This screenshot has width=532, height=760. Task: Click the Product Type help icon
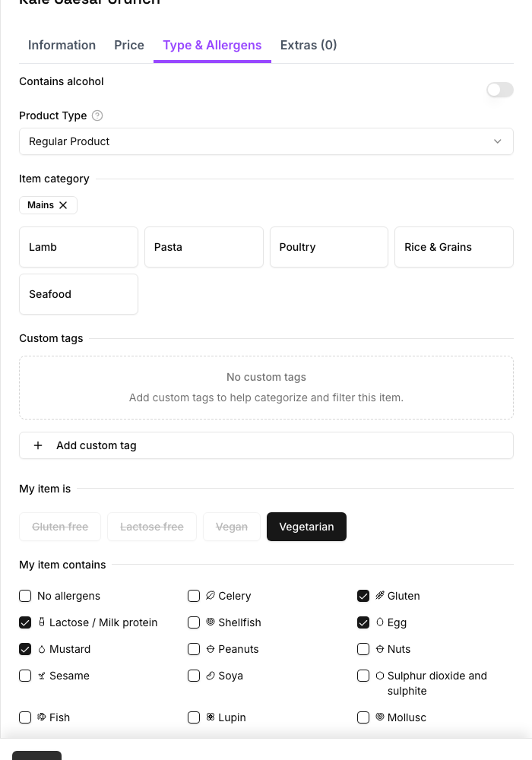point(97,116)
